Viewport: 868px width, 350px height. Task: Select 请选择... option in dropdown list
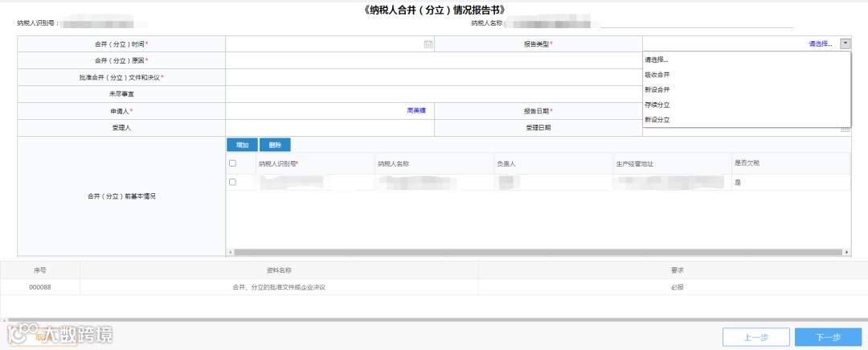point(746,60)
